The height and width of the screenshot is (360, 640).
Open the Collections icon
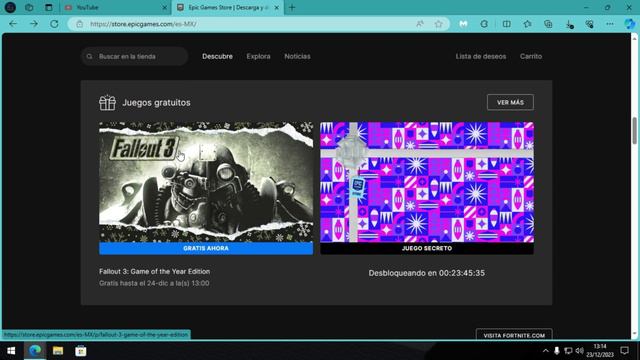(548, 24)
